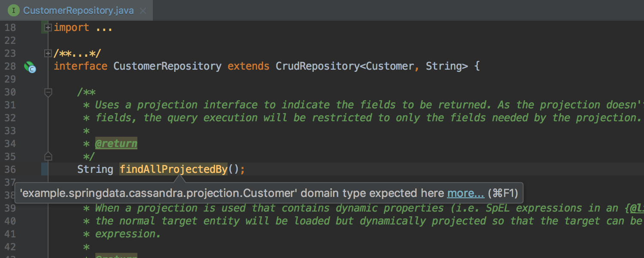Click the @return tag on line 34
The image size is (644, 258).
tap(116, 144)
